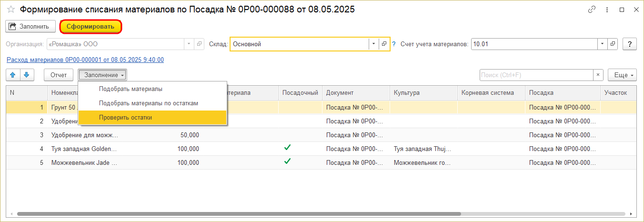
Task: Maximize the form window
Action: (x=622, y=10)
